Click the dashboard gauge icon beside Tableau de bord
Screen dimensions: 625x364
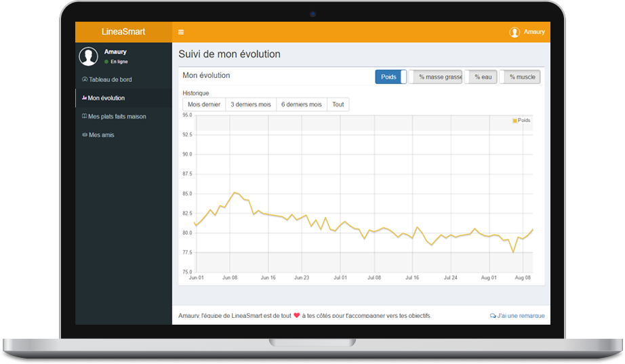(x=85, y=79)
